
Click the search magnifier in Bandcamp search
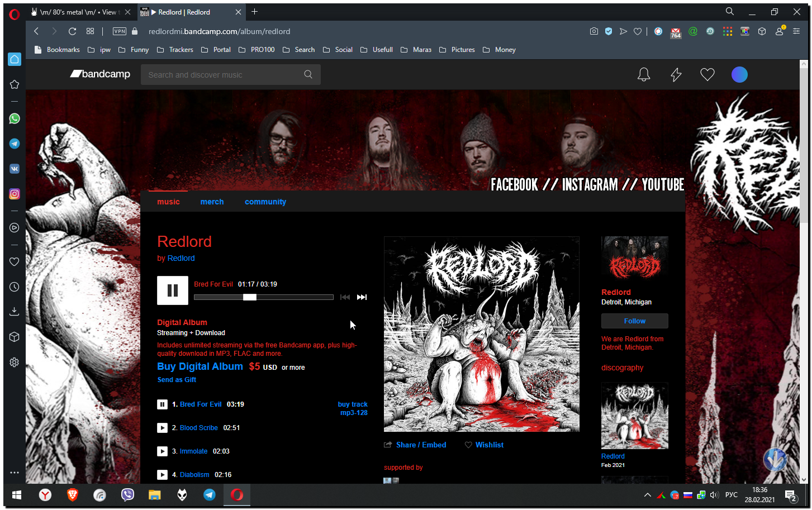point(308,74)
